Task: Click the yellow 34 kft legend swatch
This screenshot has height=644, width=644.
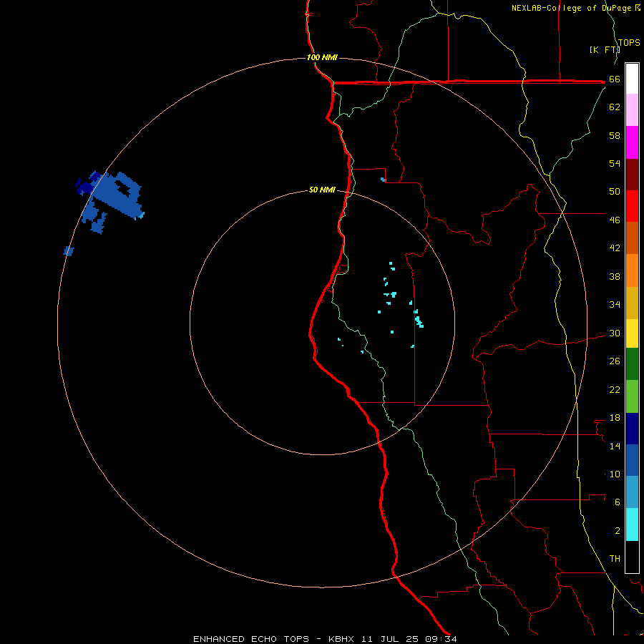Action: (x=632, y=333)
